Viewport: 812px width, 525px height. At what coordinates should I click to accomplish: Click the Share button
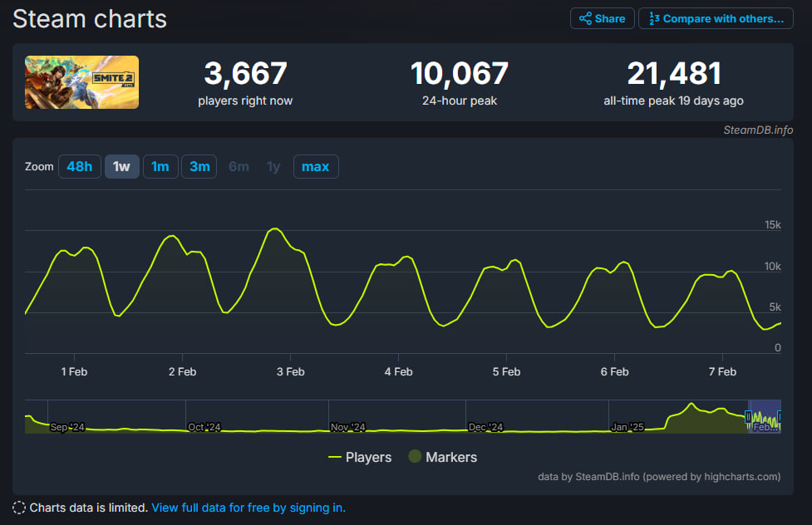(x=603, y=18)
